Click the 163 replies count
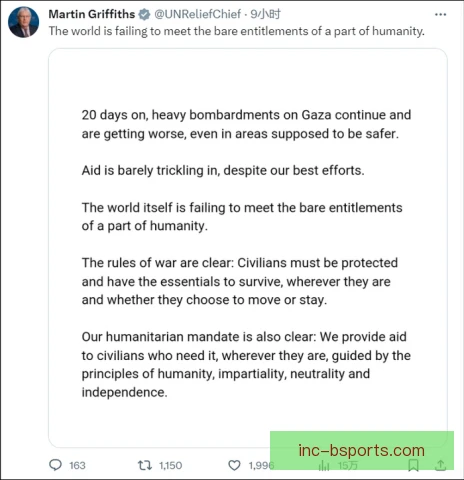Screen dimensions: 464x480 pos(77,465)
